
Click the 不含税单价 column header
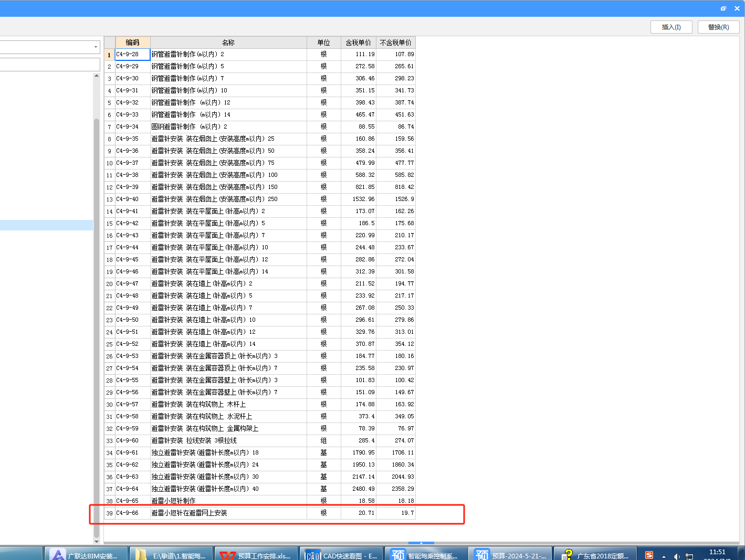pyautogui.click(x=396, y=43)
